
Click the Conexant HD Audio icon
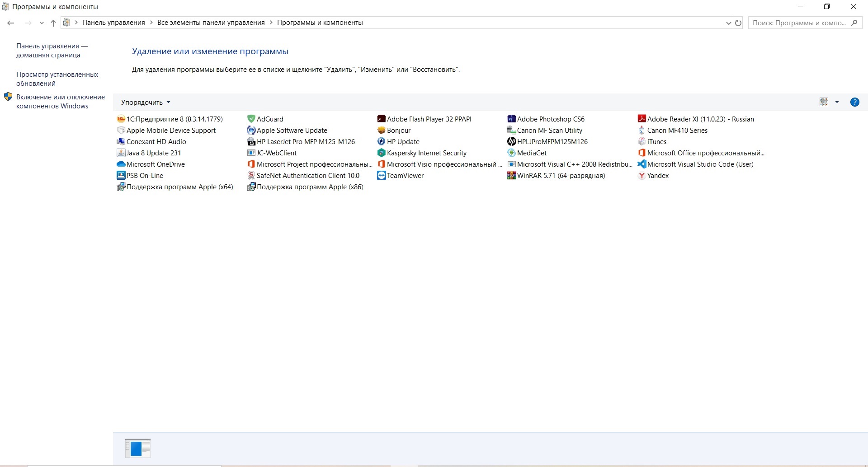coord(121,142)
